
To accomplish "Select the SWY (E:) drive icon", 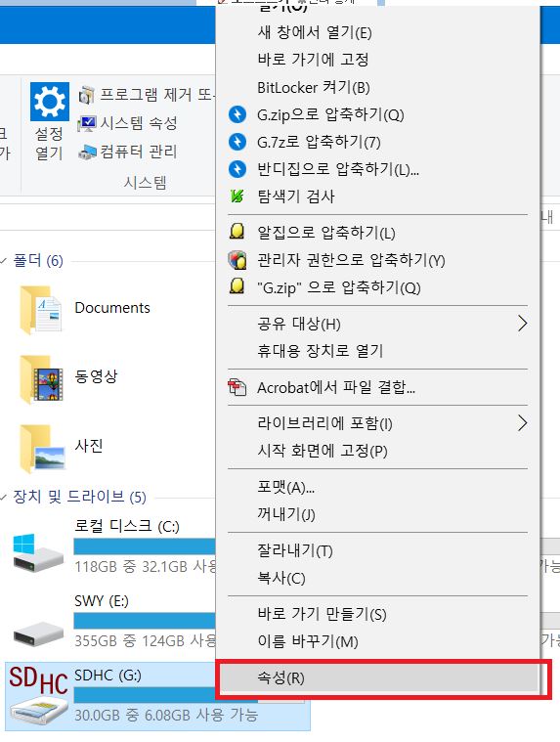I will (38, 634).
